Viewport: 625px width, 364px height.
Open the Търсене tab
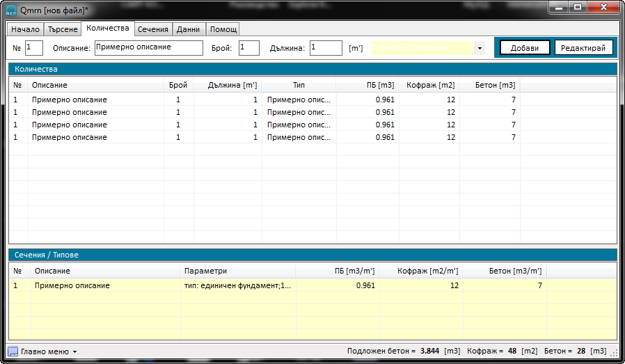(63, 29)
